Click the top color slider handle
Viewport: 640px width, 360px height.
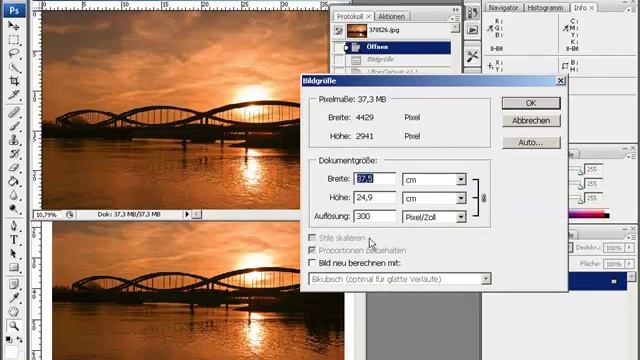point(580,172)
